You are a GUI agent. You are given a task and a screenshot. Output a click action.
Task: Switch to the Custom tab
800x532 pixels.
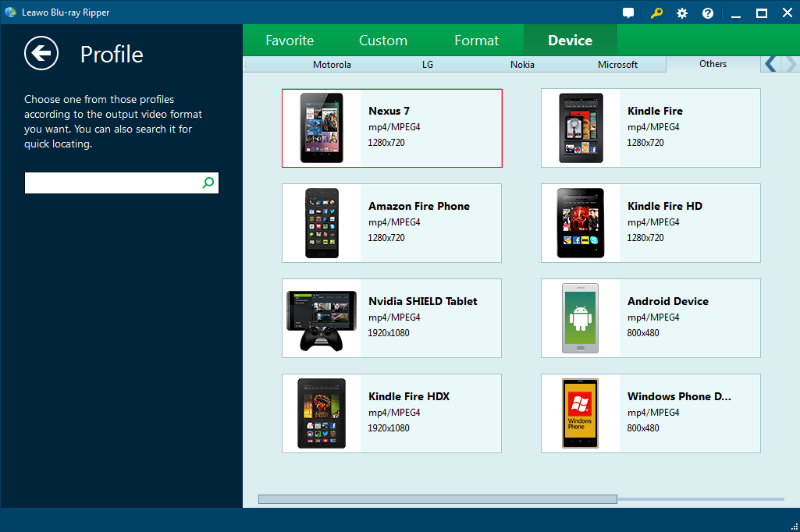pyautogui.click(x=383, y=41)
